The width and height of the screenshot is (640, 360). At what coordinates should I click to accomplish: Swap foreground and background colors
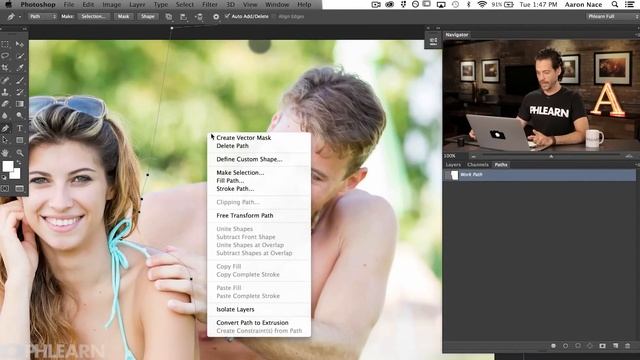pyautogui.click(x=19, y=162)
